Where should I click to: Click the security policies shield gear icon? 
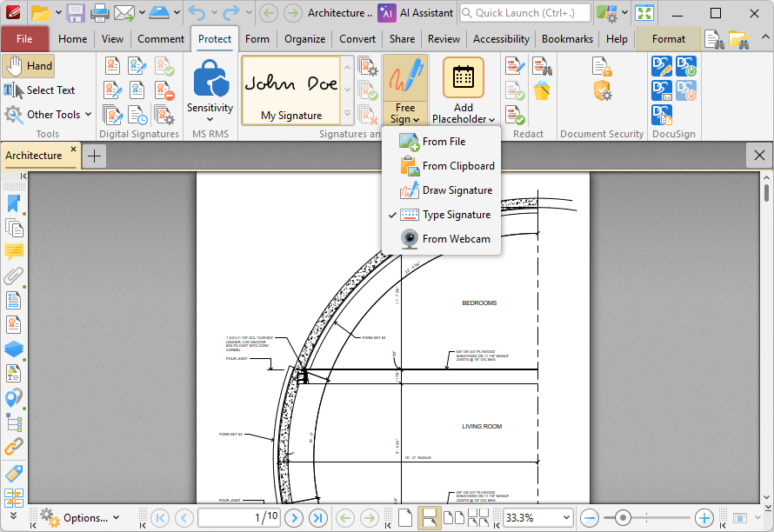(602, 90)
